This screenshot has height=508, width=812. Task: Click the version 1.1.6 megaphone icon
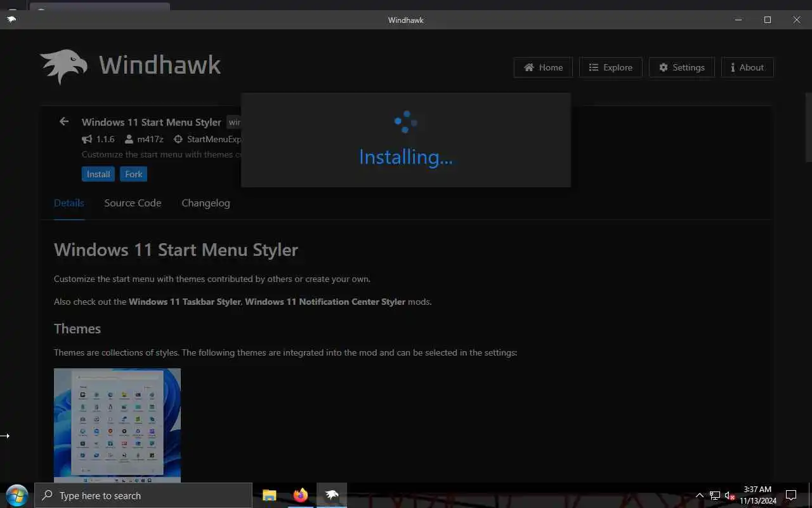click(x=87, y=139)
